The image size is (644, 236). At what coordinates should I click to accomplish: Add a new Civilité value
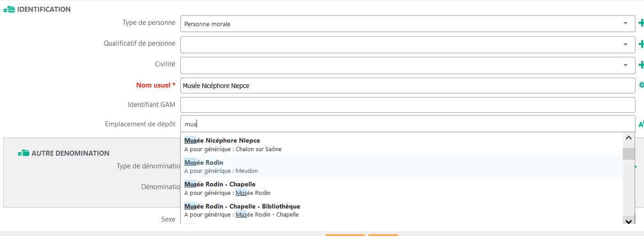tap(641, 65)
